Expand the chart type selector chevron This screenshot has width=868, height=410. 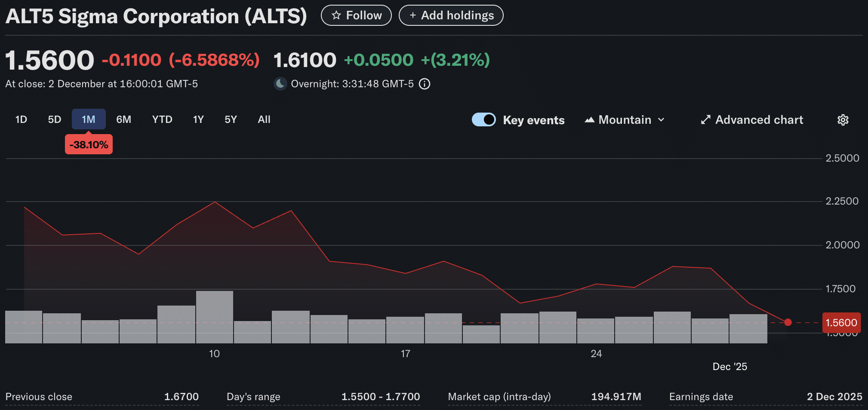tap(662, 120)
